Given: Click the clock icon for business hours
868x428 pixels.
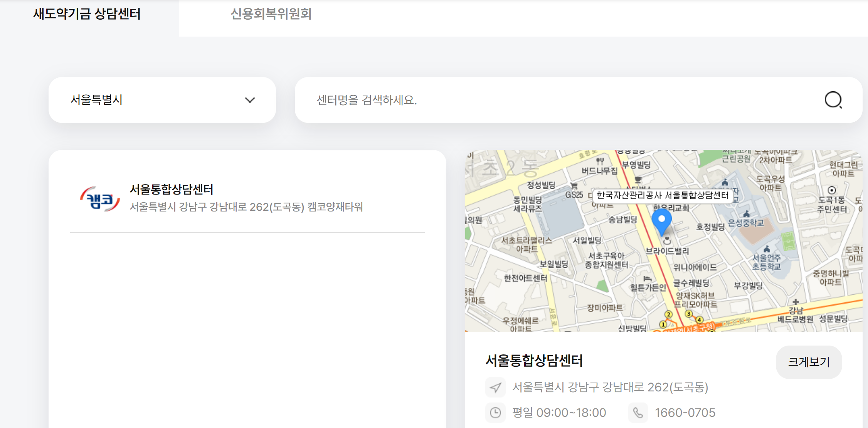Looking at the screenshot, I should pyautogui.click(x=495, y=413).
